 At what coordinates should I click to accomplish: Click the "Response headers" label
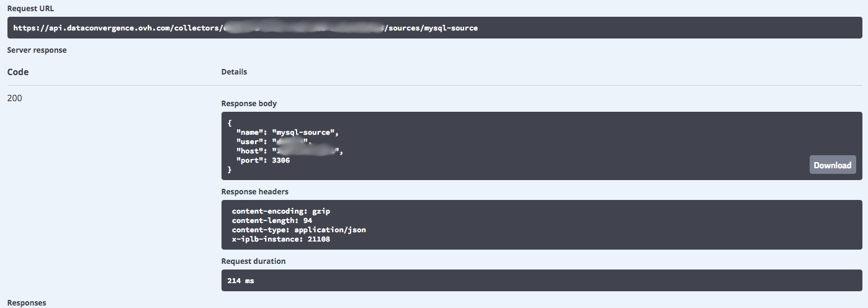click(x=254, y=192)
